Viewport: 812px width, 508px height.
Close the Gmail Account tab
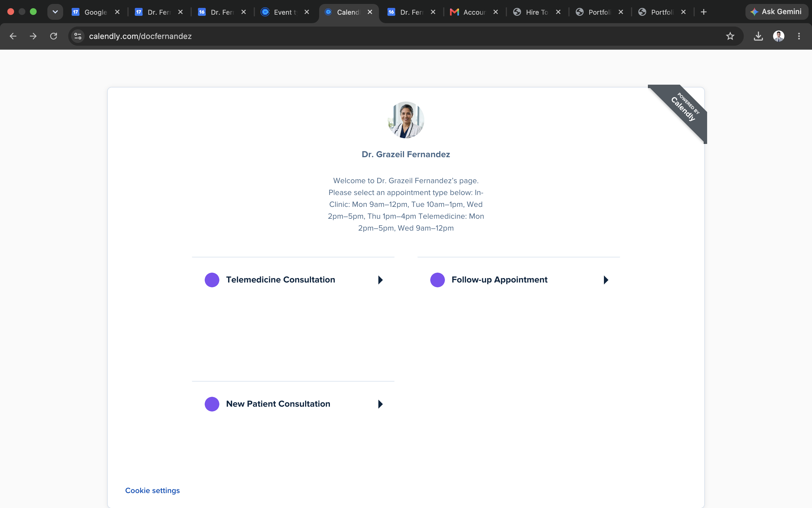(496, 12)
